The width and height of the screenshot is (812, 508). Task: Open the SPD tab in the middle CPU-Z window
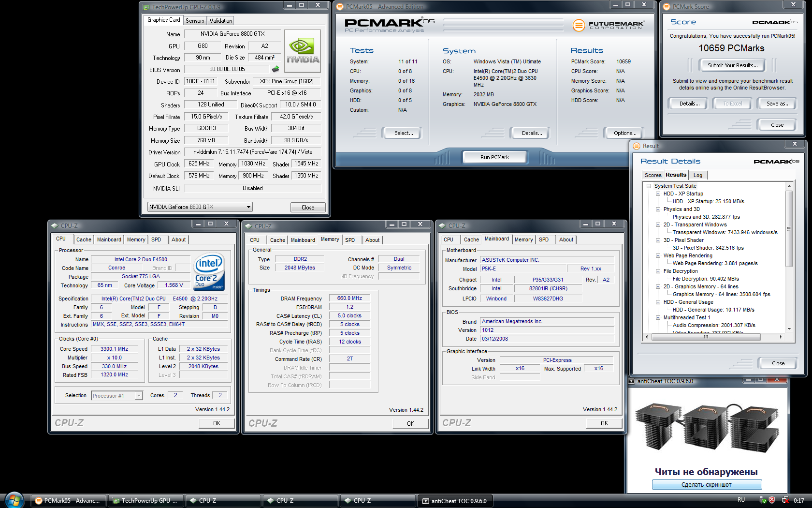350,240
